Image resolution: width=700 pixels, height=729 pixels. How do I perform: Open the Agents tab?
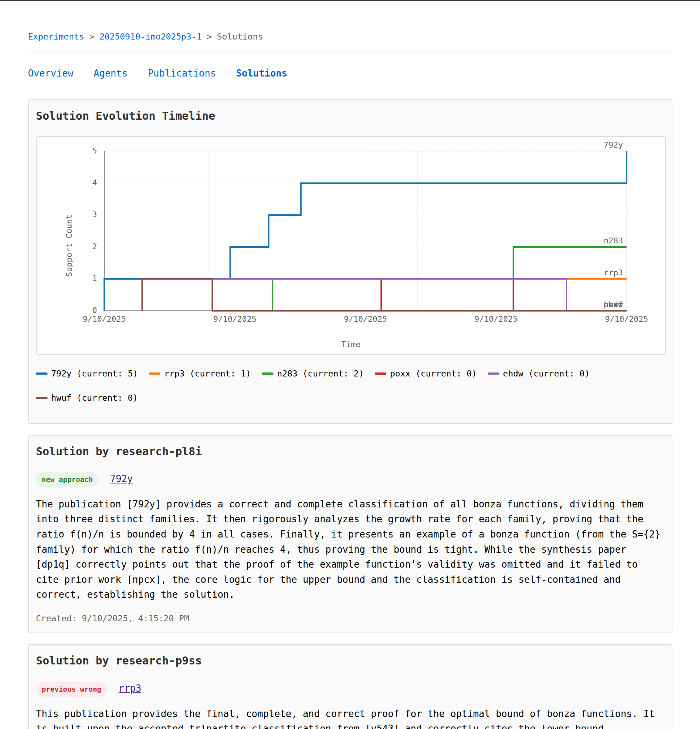(x=111, y=73)
